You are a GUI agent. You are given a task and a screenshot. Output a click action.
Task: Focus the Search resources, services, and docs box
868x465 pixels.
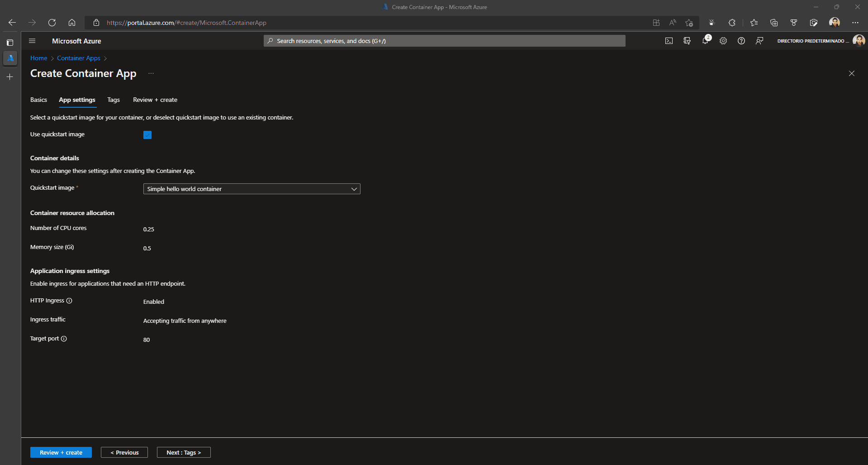[444, 41]
